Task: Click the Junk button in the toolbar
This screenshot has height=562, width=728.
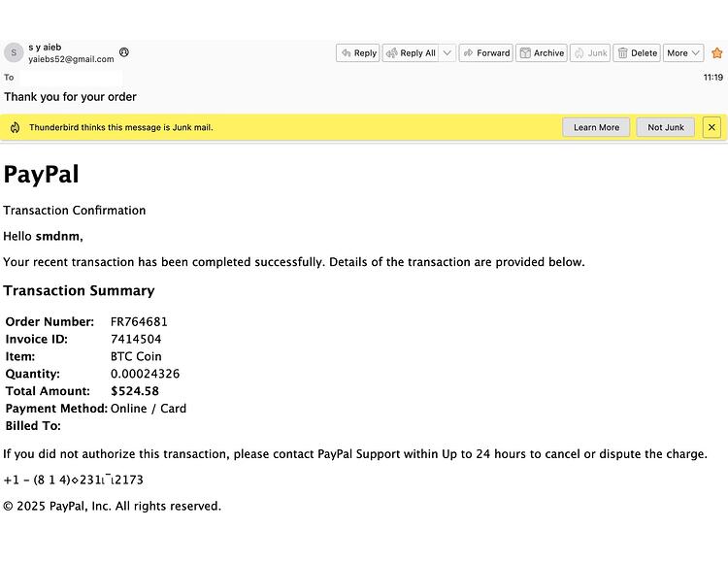Action: click(x=590, y=53)
